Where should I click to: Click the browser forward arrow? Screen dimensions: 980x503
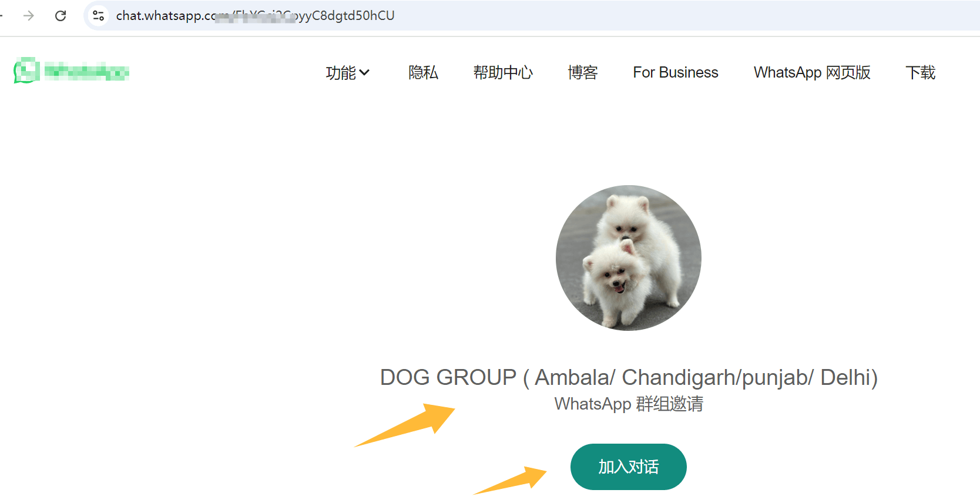(x=29, y=15)
